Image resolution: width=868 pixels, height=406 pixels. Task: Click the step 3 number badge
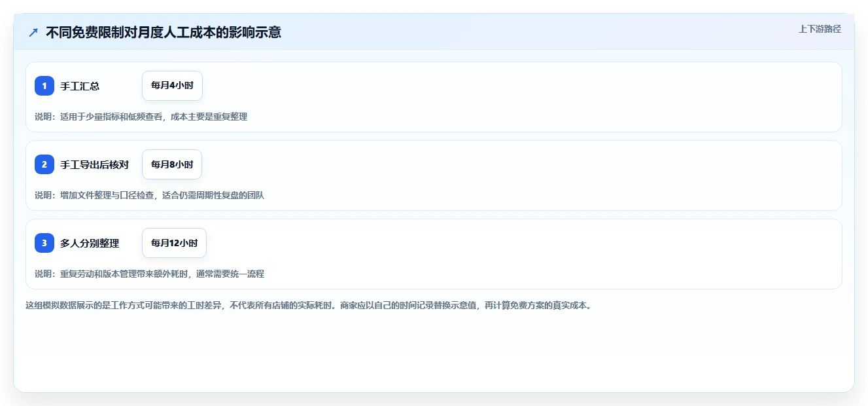tap(44, 243)
